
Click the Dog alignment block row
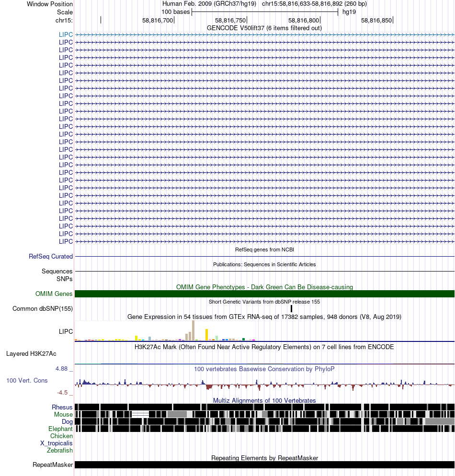[264, 421]
